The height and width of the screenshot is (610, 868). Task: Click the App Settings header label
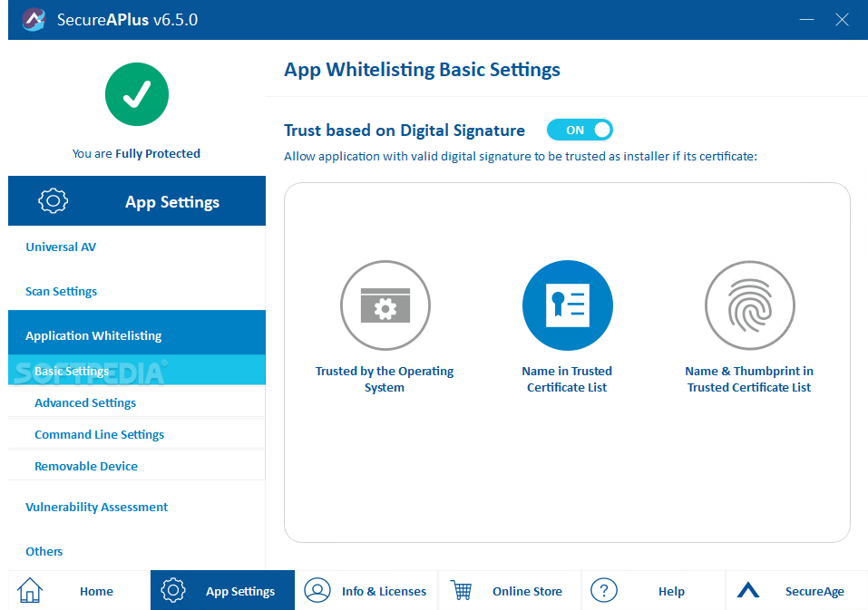coord(172,202)
